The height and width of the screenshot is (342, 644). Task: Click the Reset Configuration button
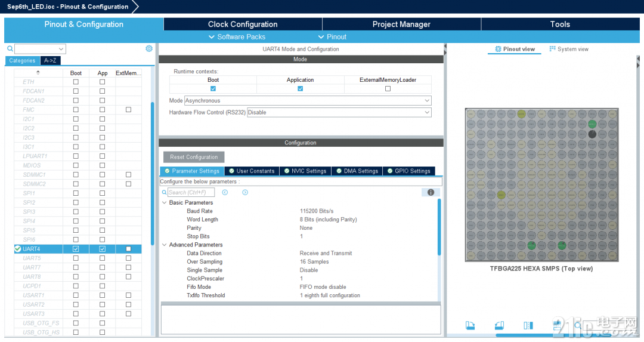[x=194, y=157]
